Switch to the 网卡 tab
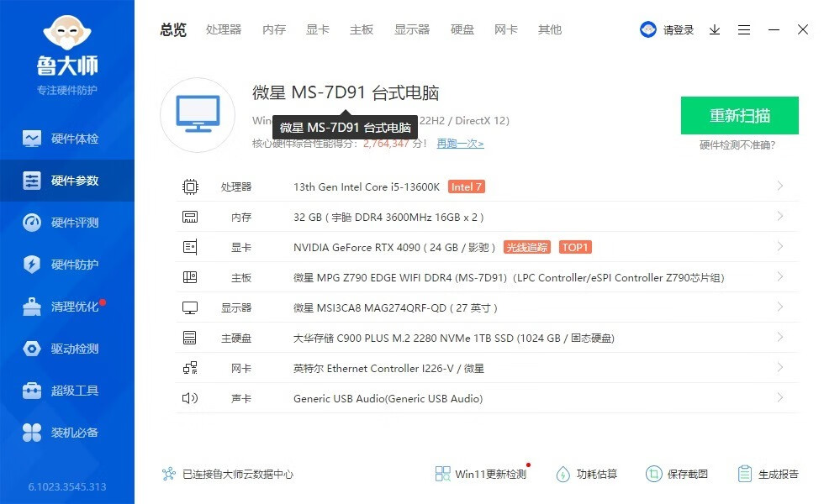The width and height of the screenshot is (824, 504). 506,30
